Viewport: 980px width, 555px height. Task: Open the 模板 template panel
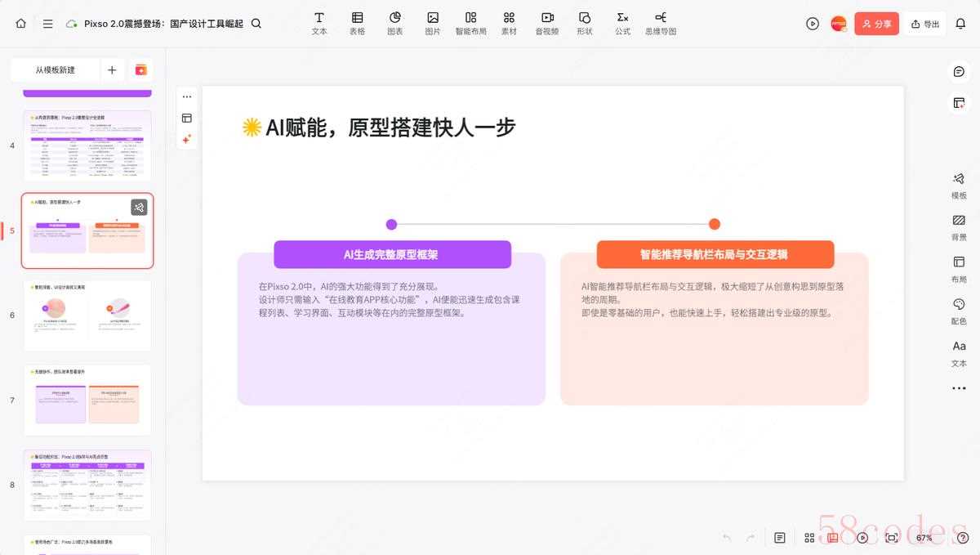click(959, 185)
